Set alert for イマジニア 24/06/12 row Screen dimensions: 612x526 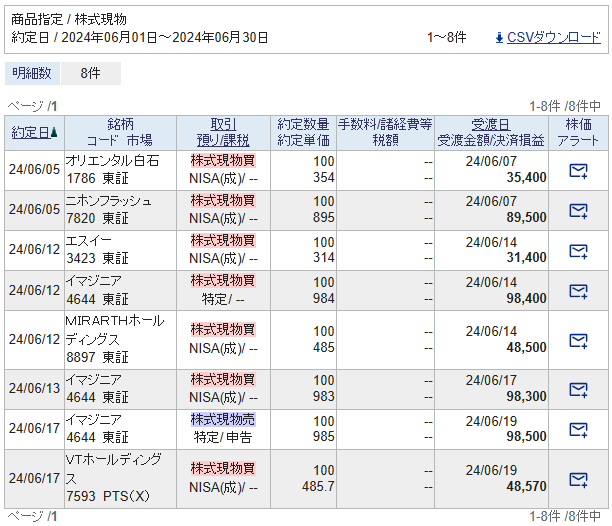[578, 291]
